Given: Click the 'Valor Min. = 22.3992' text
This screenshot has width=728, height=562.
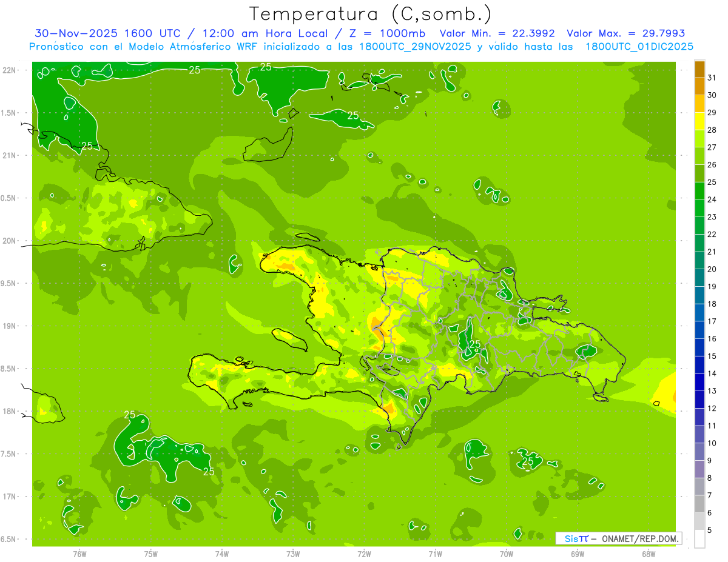Looking at the screenshot, I should pyautogui.click(x=497, y=33).
